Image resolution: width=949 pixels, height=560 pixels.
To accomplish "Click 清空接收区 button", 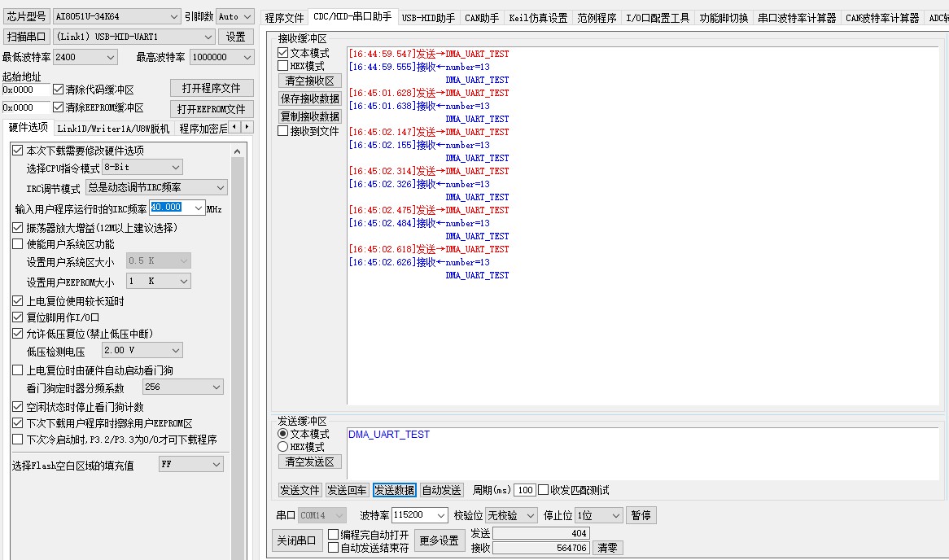I will pos(310,81).
